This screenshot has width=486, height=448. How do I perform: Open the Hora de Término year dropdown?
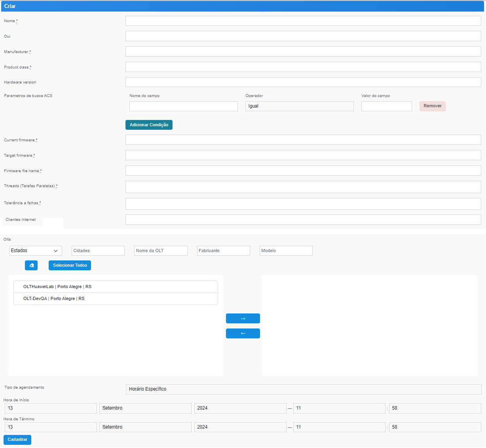(240, 427)
